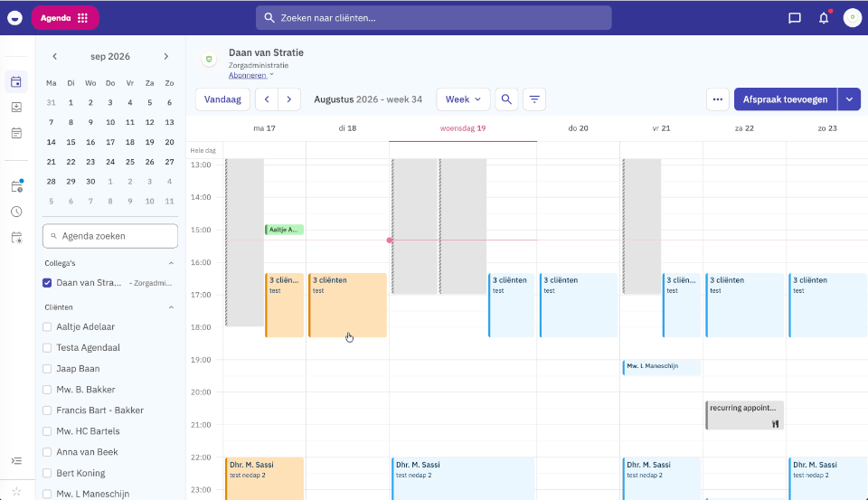
Task: Enable the Mw. B. Bakker checkbox
Action: (x=47, y=390)
